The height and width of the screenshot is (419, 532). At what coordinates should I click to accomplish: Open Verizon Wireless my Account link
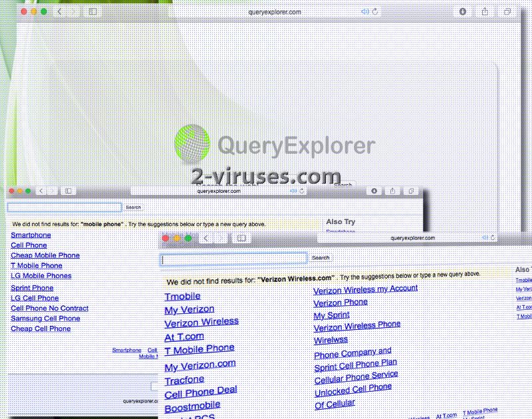365,289
